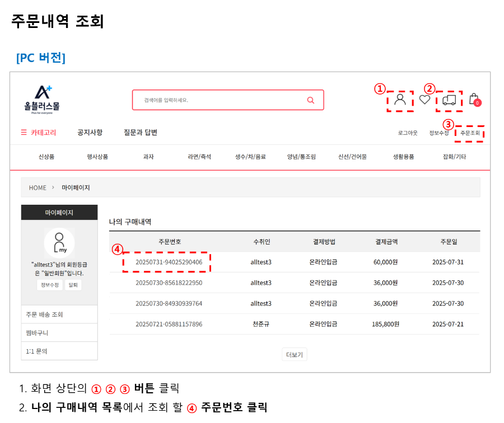Click the my profile avatar icon
Screen dimensions: 504x423
pyautogui.click(x=59, y=243)
